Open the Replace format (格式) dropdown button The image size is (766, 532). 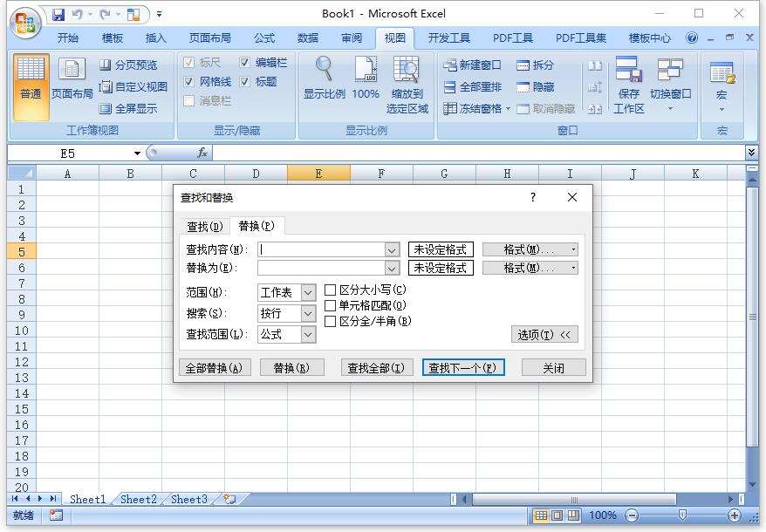[x=530, y=268]
